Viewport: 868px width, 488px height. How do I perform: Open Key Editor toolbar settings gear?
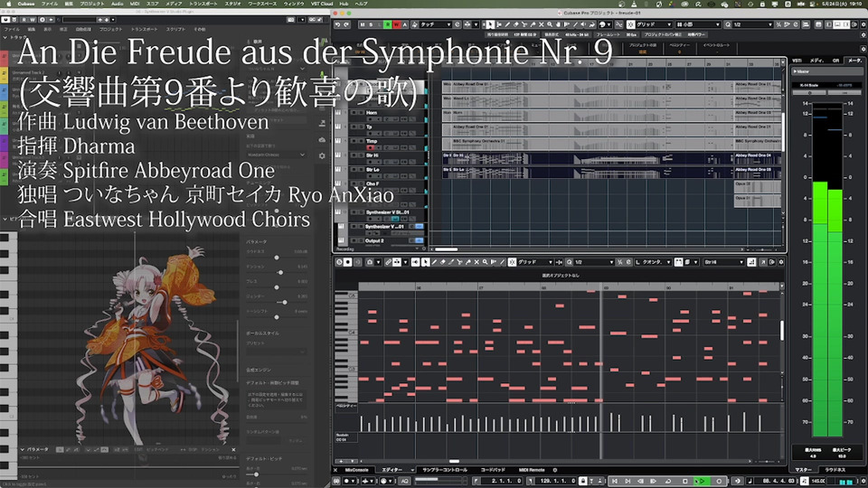pyautogui.click(x=781, y=262)
